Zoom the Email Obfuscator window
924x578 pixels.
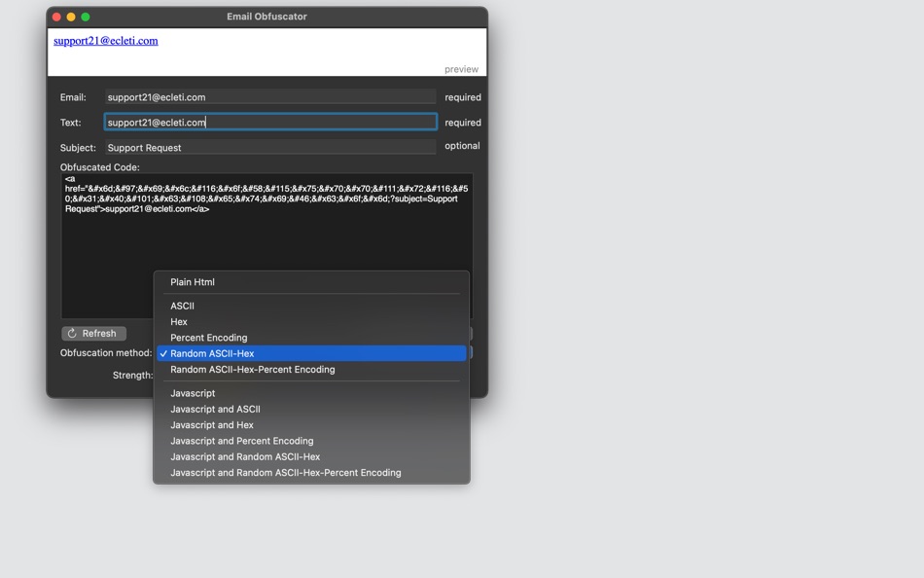(x=86, y=17)
